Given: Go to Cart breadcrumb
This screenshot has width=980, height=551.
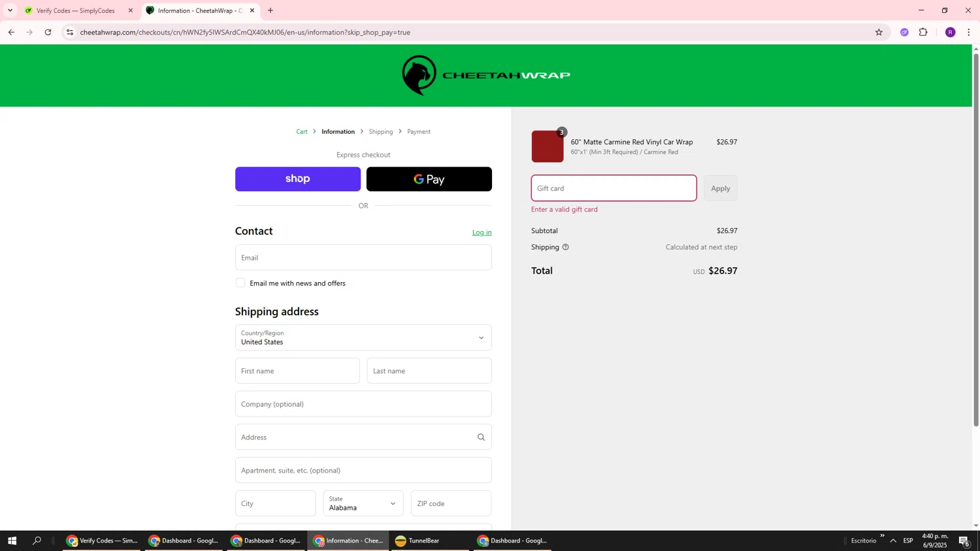Looking at the screenshot, I should coord(302,132).
